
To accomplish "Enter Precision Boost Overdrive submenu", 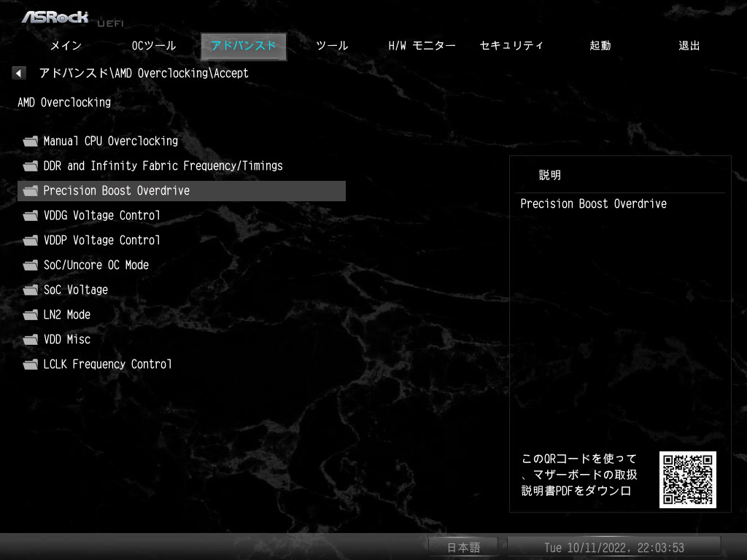I will click(x=182, y=191).
